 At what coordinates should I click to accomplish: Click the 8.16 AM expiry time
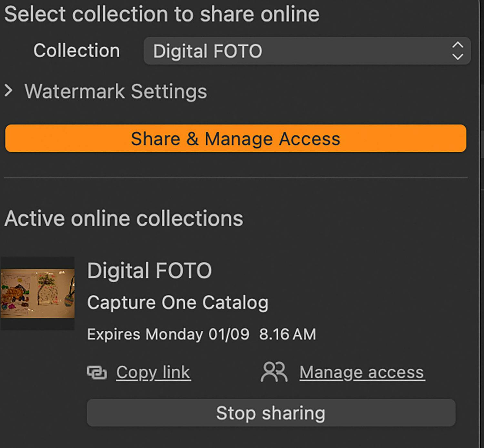pyautogui.click(x=287, y=334)
